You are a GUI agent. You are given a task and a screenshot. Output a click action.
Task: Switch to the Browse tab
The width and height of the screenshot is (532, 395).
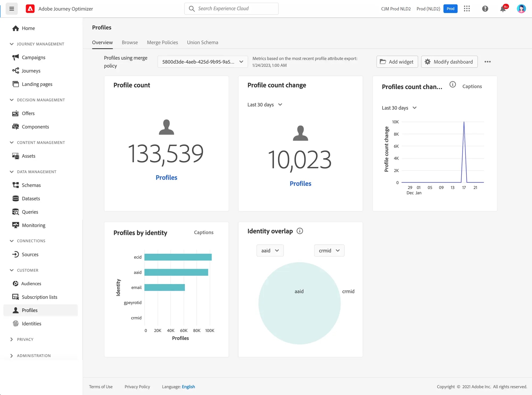coord(130,43)
